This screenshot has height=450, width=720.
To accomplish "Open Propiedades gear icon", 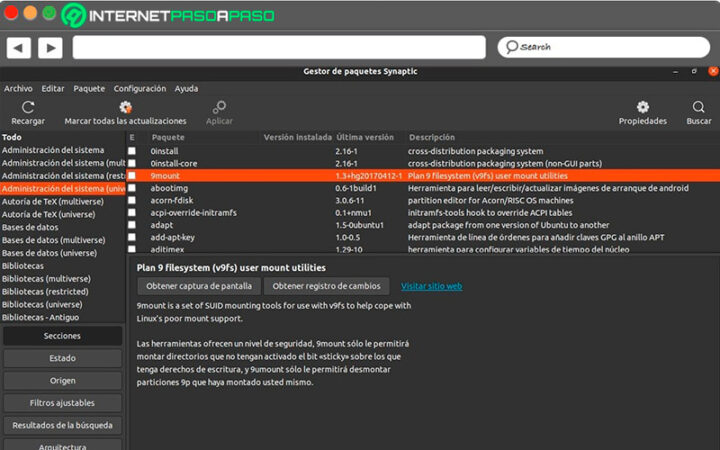I will click(x=643, y=107).
